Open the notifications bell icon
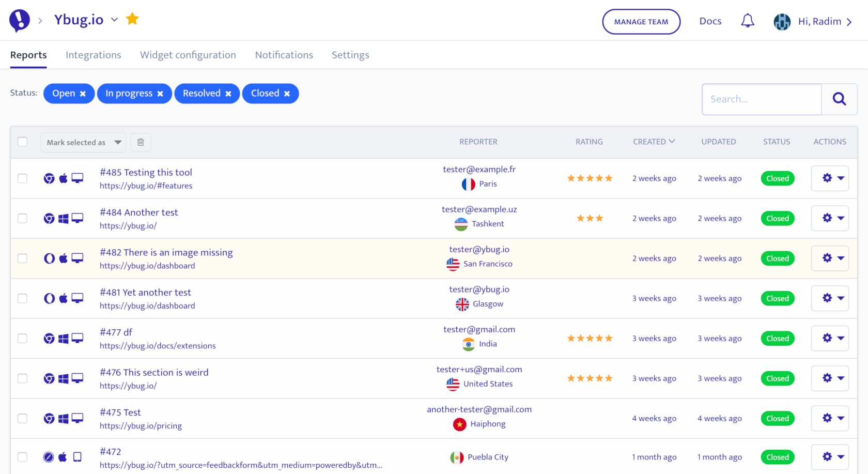 click(x=747, y=21)
